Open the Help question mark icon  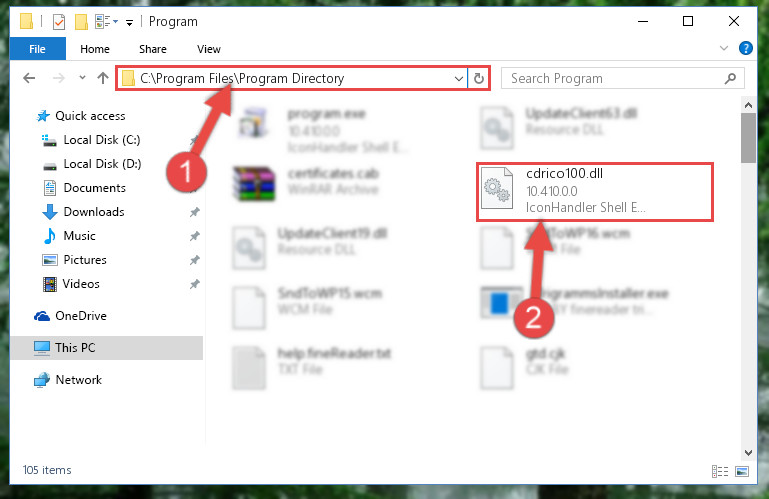tap(745, 48)
